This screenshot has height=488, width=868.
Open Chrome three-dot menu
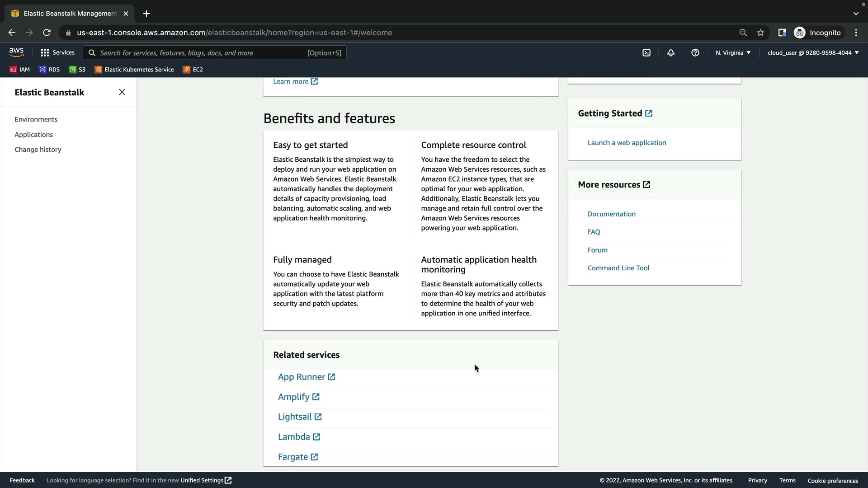[856, 33]
